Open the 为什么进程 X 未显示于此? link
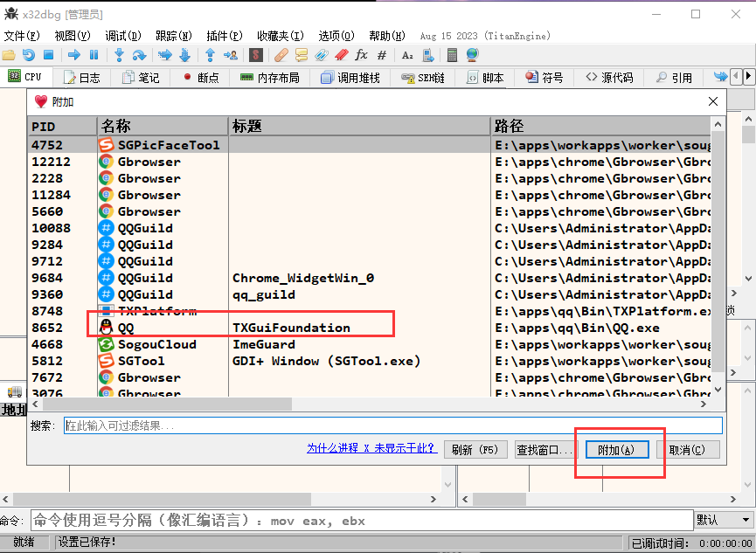The height and width of the screenshot is (553, 756). click(x=371, y=448)
